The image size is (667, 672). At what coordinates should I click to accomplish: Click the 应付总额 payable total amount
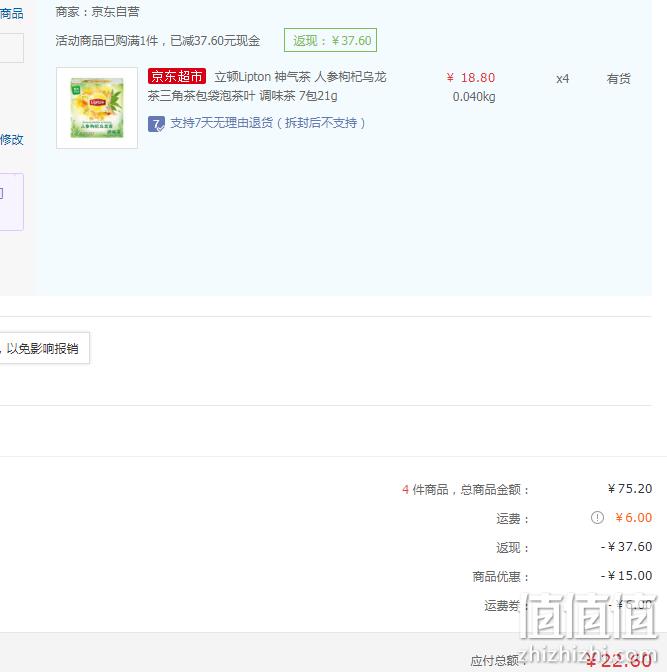click(619, 660)
